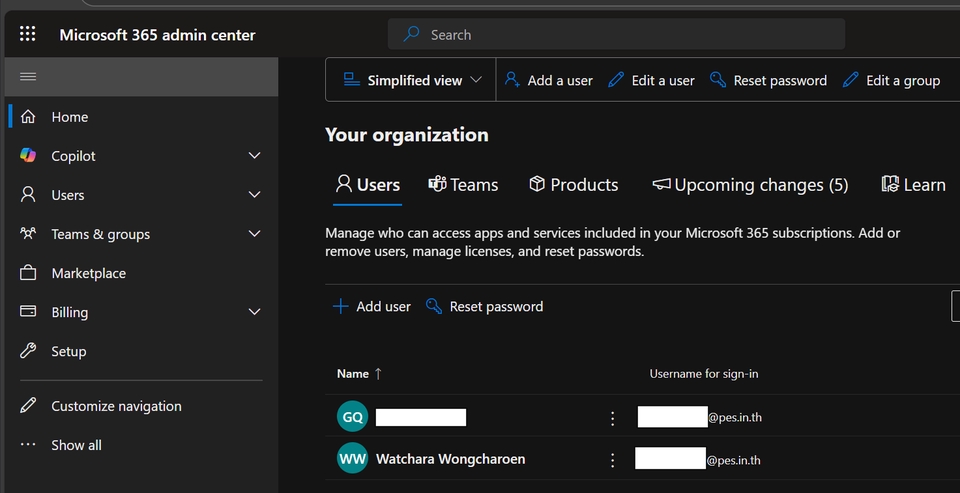Click Add a user in top toolbar
This screenshot has width=960, height=493.
tap(549, 80)
